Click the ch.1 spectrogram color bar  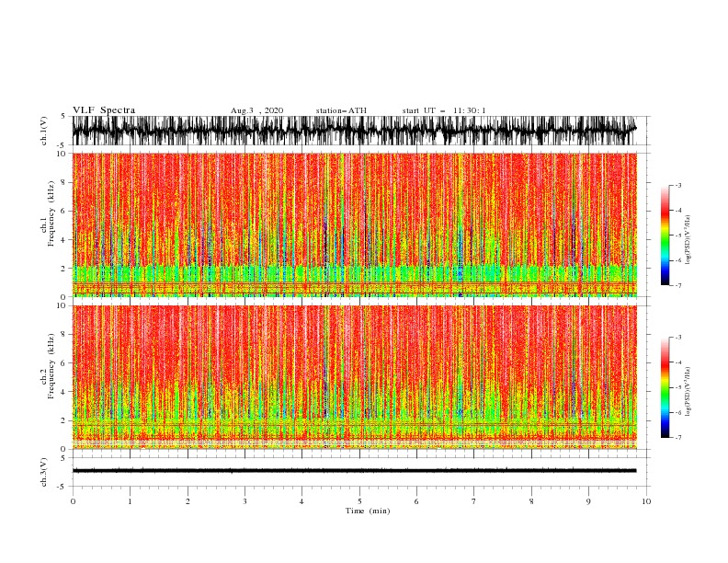(665, 236)
